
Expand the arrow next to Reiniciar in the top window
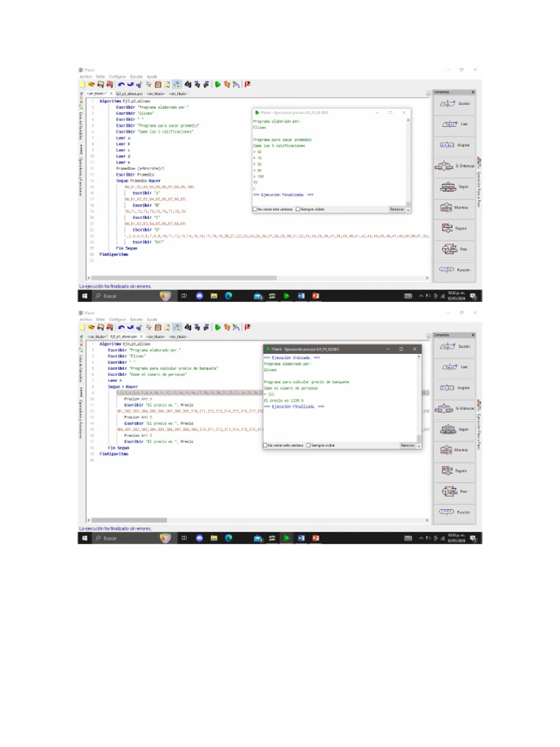click(x=408, y=209)
